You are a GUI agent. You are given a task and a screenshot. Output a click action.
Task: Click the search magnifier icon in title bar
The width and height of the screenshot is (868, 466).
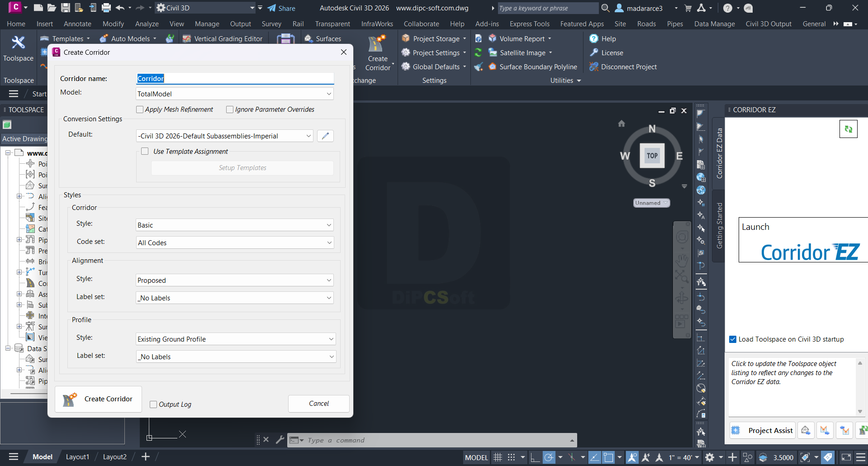(605, 8)
